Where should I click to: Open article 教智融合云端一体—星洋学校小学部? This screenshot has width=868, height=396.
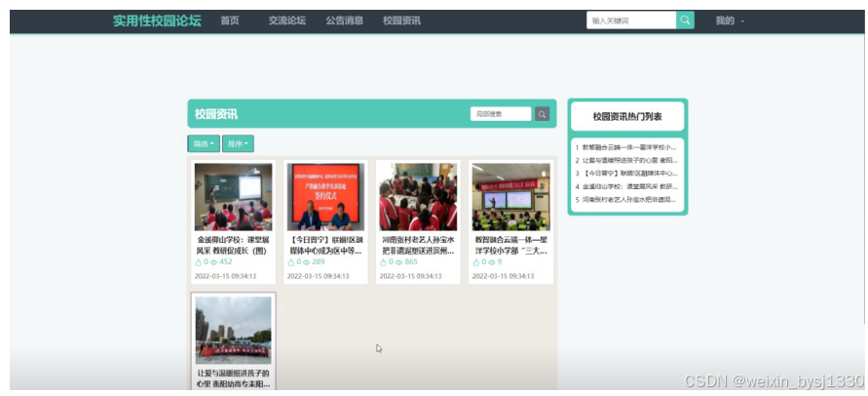click(x=510, y=245)
